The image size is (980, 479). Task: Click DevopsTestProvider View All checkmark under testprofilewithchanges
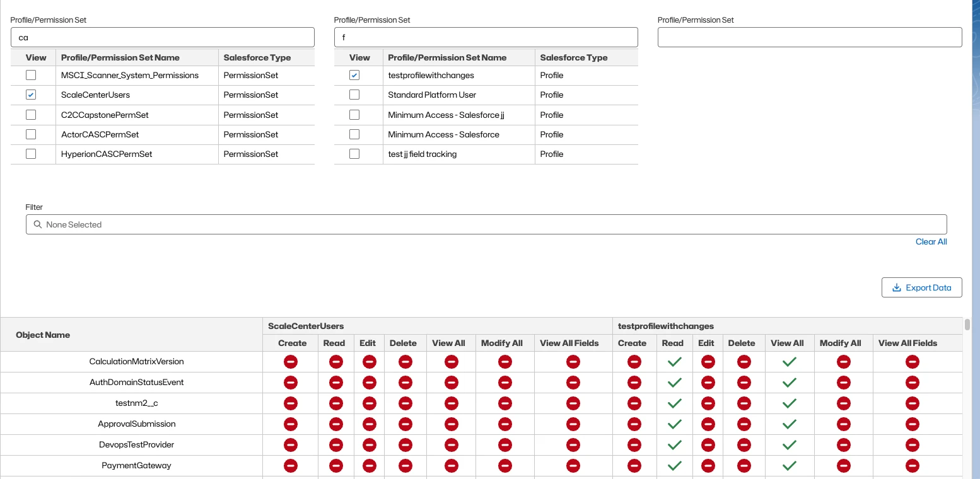pyautogui.click(x=789, y=445)
